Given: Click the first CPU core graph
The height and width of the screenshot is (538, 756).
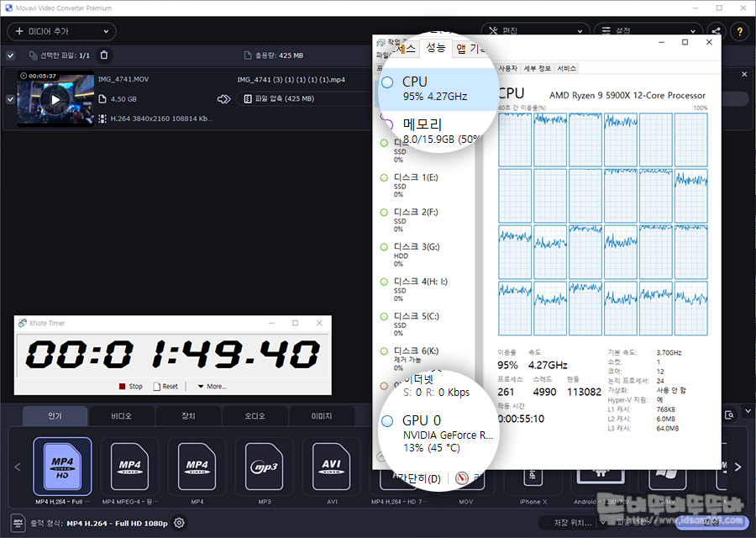Looking at the screenshot, I should click(x=515, y=140).
